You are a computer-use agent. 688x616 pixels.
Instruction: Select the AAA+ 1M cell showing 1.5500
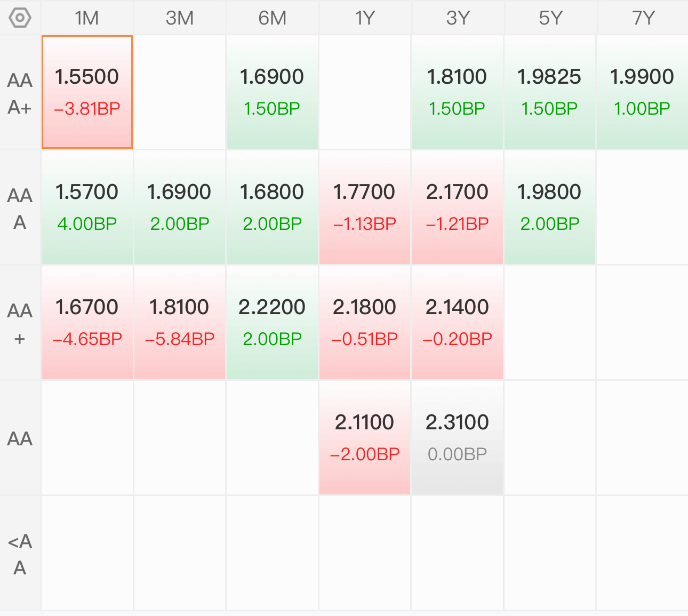pos(87,92)
